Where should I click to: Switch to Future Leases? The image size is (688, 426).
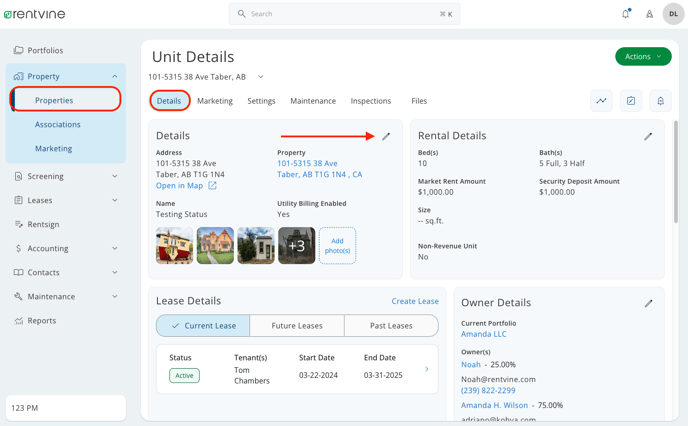point(297,326)
